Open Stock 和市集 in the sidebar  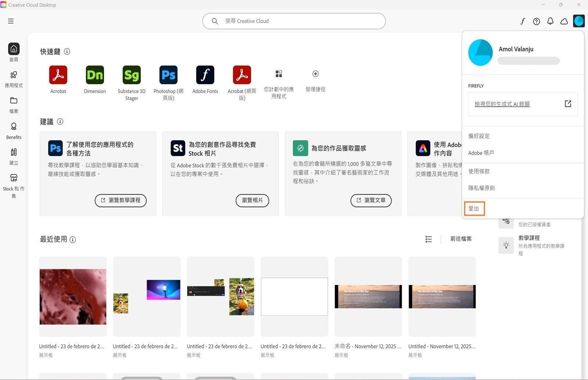14,186
